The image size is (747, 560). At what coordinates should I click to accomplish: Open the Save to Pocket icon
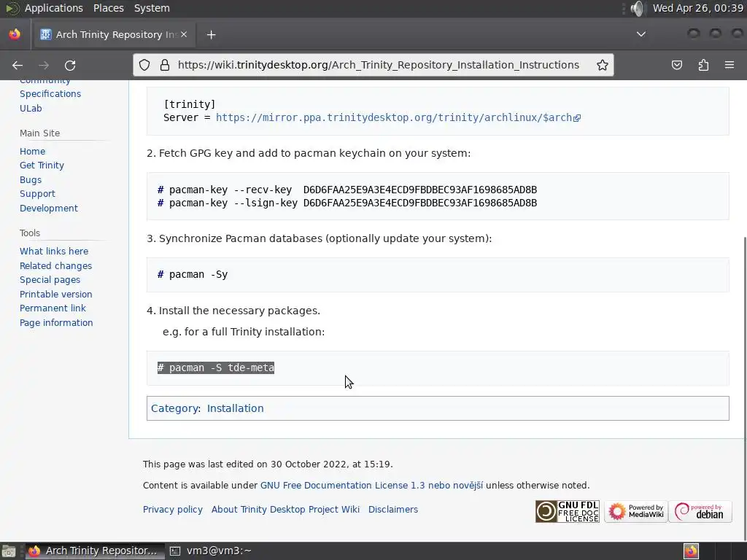pyautogui.click(x=676, y=65)
